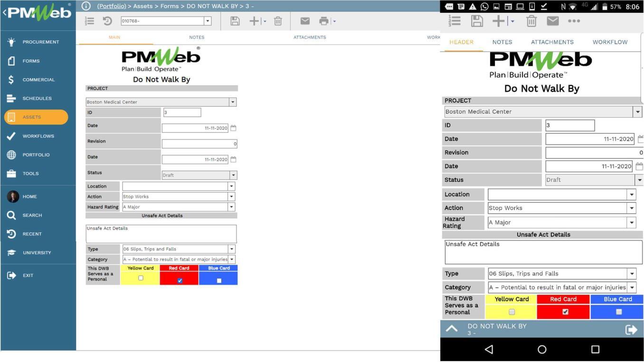Open print options dropdown arrow
The width and height of the screenshot is (644, 362).
[334, 21]
